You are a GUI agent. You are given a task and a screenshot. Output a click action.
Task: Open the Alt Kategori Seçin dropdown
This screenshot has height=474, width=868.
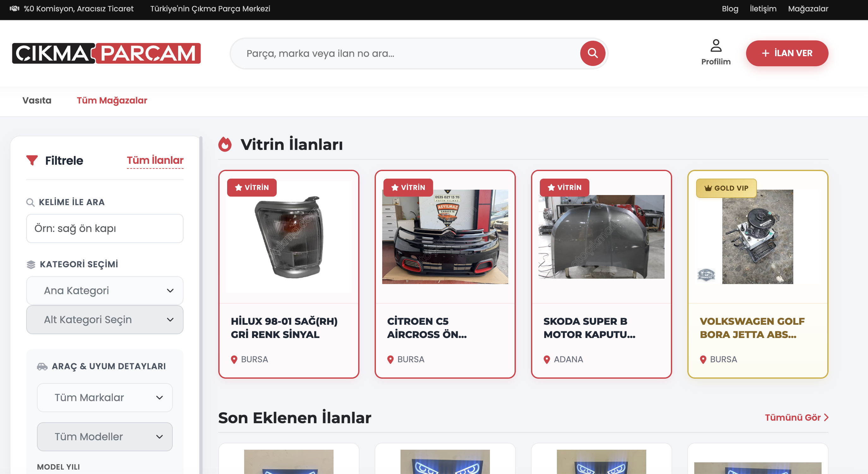click(105, 319)
